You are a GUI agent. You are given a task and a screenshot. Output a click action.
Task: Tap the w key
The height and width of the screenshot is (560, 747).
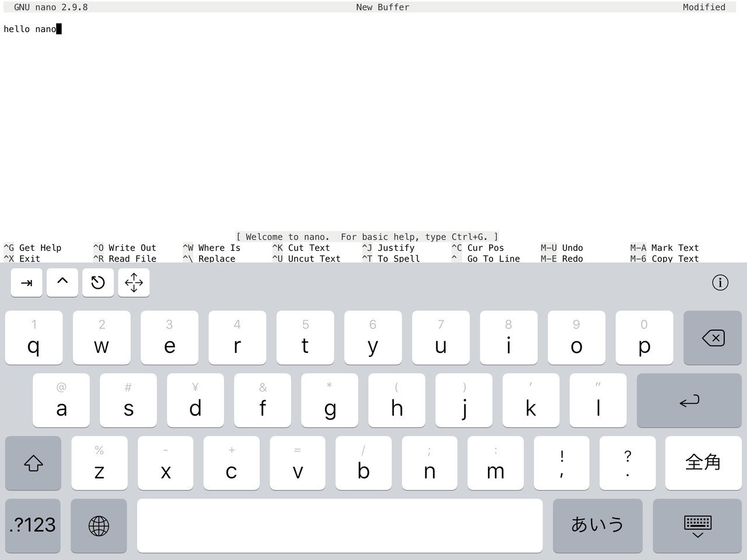(102, 338)
